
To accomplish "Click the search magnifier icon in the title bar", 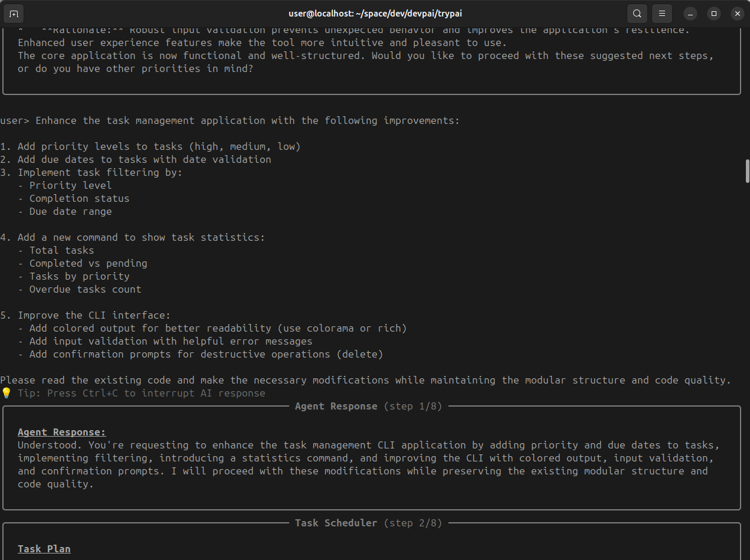I will point(637,13).
